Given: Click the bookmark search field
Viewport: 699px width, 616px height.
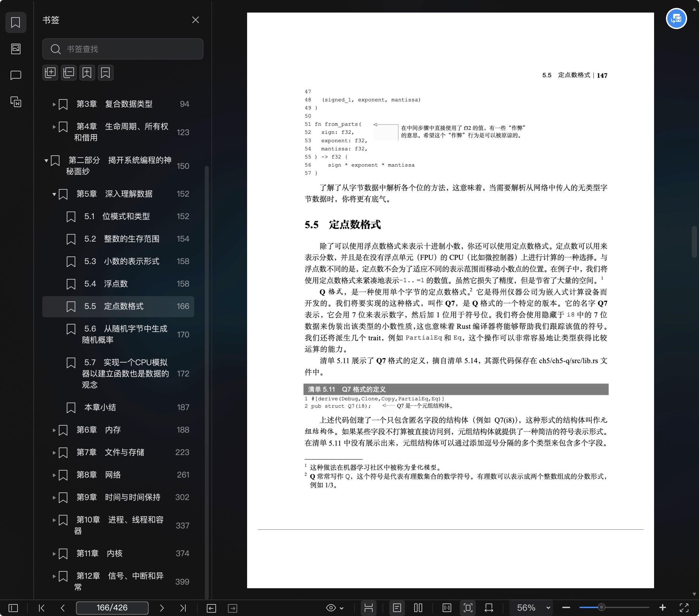Looking at the screenshot, I should [123, 49].
